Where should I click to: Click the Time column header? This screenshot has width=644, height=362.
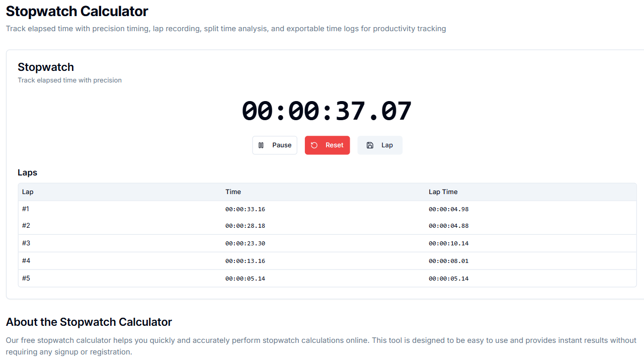coord(233,192)
